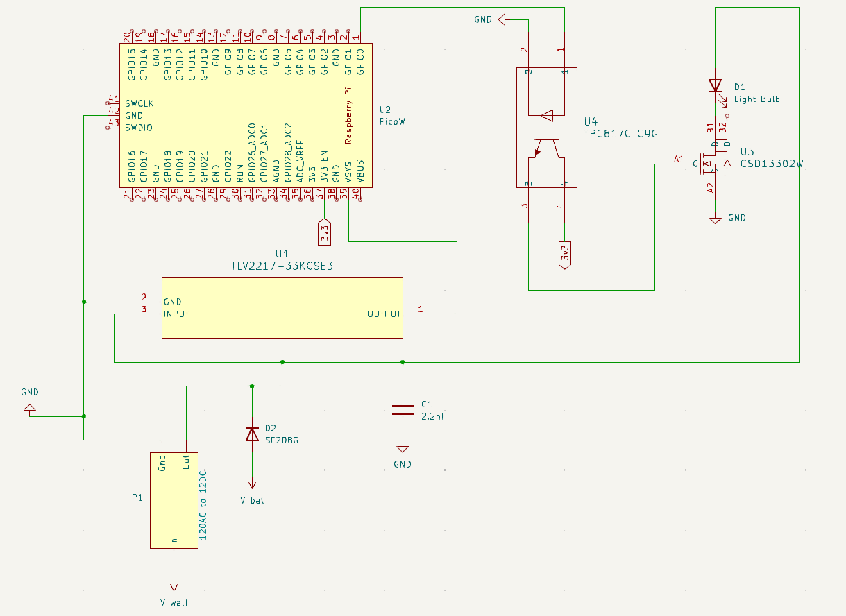Select the C1 2.2nF capacitor symbol
The image size is (846, 616).
(x=402, y=409)
